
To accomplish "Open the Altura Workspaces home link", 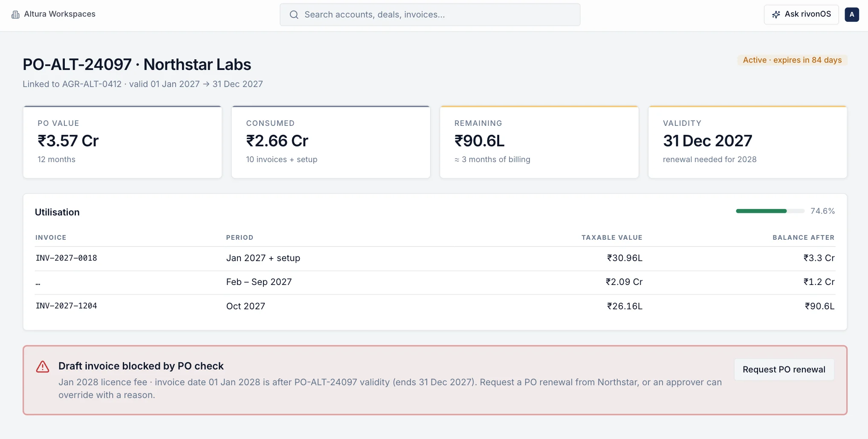I will click(x=53, y=14).
